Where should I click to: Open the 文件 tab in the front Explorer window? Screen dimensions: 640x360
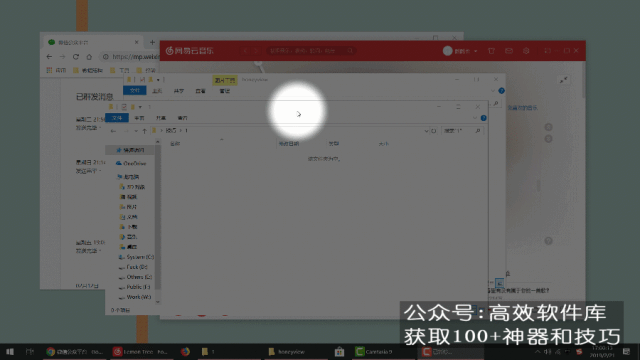[117, 118]
